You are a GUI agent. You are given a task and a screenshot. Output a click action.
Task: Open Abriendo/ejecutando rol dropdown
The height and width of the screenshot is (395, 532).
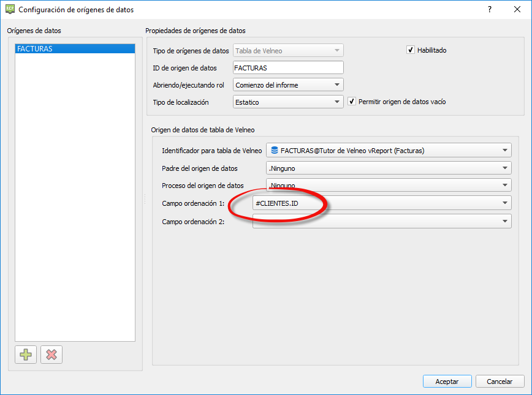pos(288,85)
